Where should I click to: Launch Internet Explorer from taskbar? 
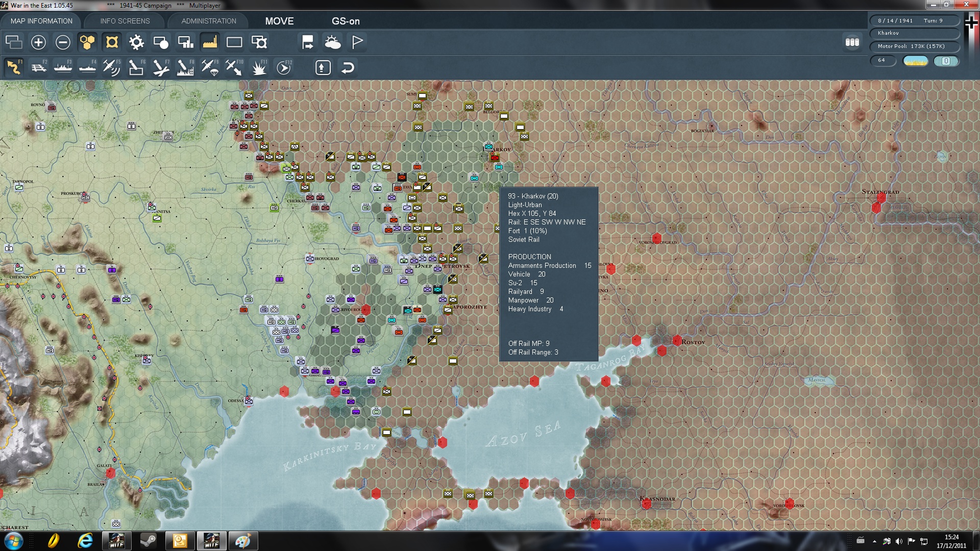tap(85, 541)
